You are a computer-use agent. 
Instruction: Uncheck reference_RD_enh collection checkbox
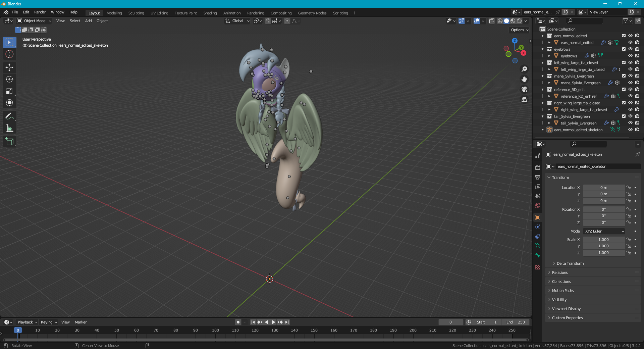tap(624, 89)
